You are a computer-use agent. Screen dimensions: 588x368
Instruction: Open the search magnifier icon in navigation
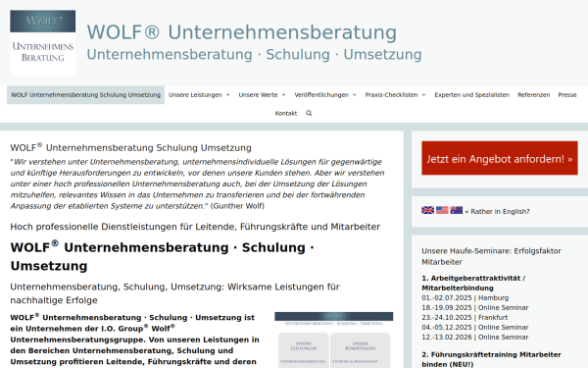click(x=309, y=113)
